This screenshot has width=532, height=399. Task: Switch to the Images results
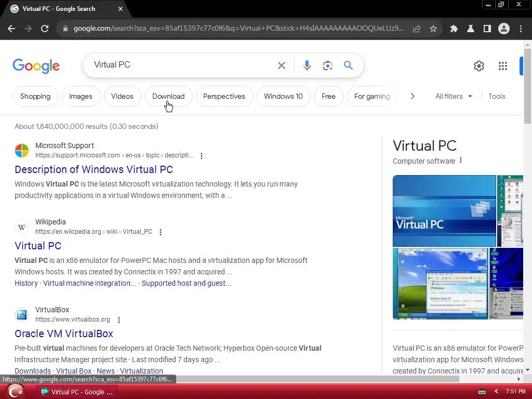click(x=81, y=96)
